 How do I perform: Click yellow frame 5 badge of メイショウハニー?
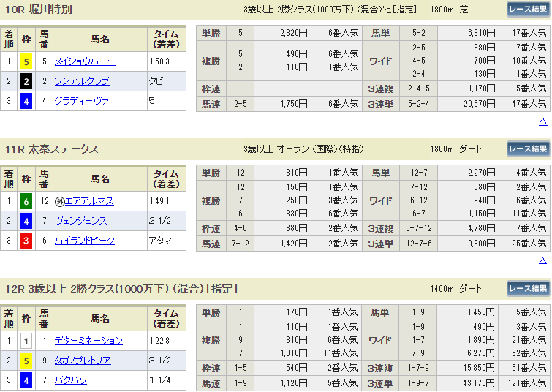click(26, 62)
